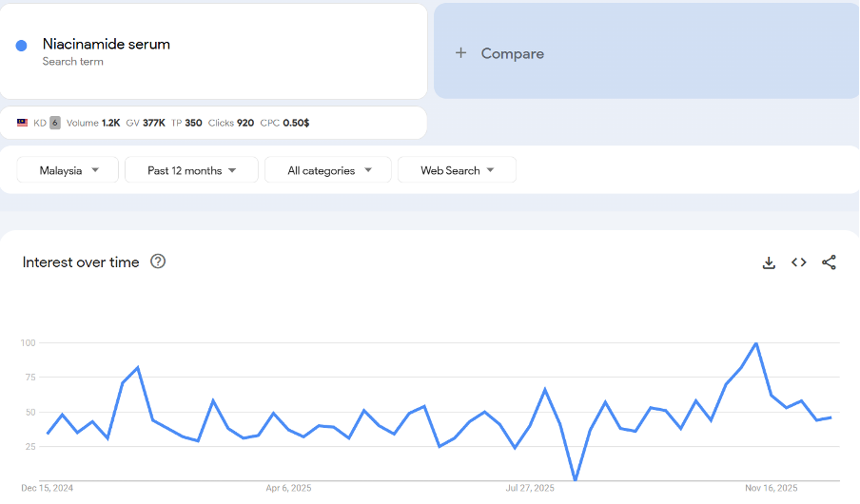Open help tooltip beside Interest over time

(158, 262)
